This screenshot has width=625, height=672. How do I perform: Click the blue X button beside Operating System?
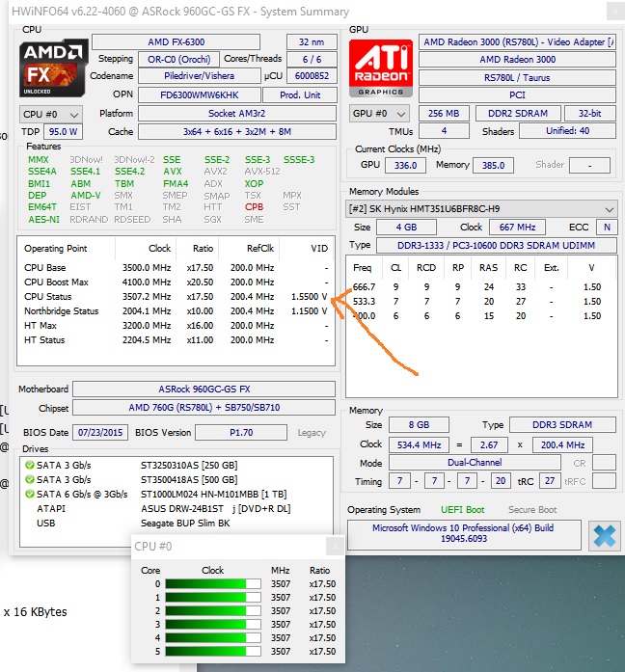point(605,536)
